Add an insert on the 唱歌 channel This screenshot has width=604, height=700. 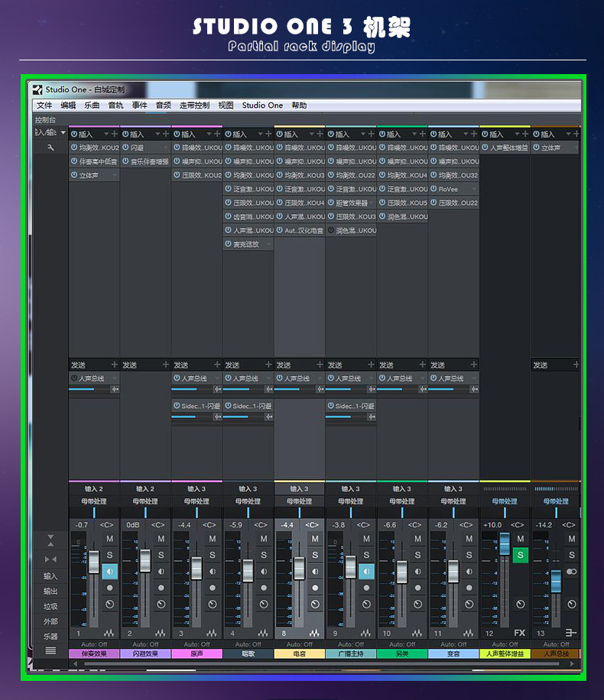point(268,134)
